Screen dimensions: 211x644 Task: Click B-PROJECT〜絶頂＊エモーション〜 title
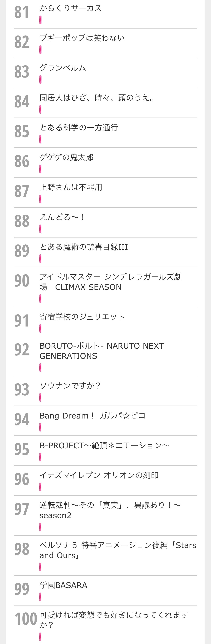point(105,446)
